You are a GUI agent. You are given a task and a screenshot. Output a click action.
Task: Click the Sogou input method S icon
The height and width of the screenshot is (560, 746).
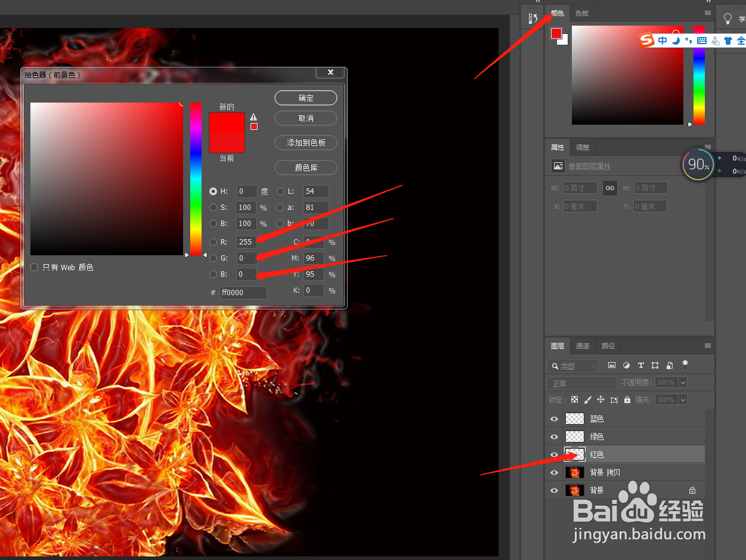click(647, 40)
